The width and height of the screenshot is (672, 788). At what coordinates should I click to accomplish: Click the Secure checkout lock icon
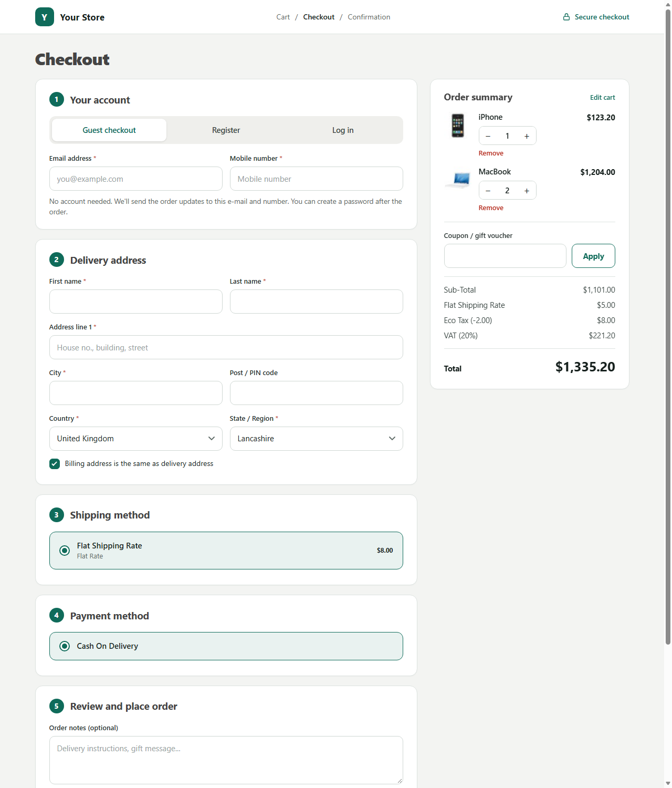pos(566,17)
